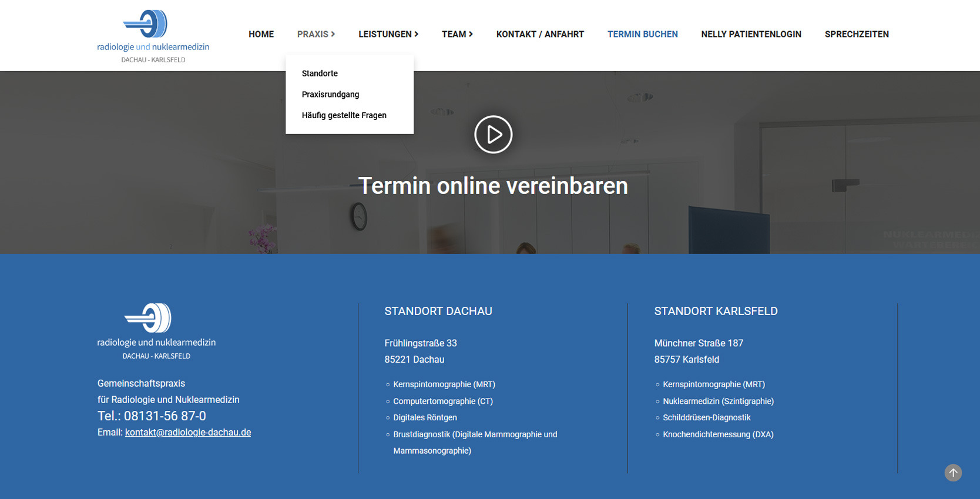Open Praxisrundgang submenu entry

coord(330,95)
